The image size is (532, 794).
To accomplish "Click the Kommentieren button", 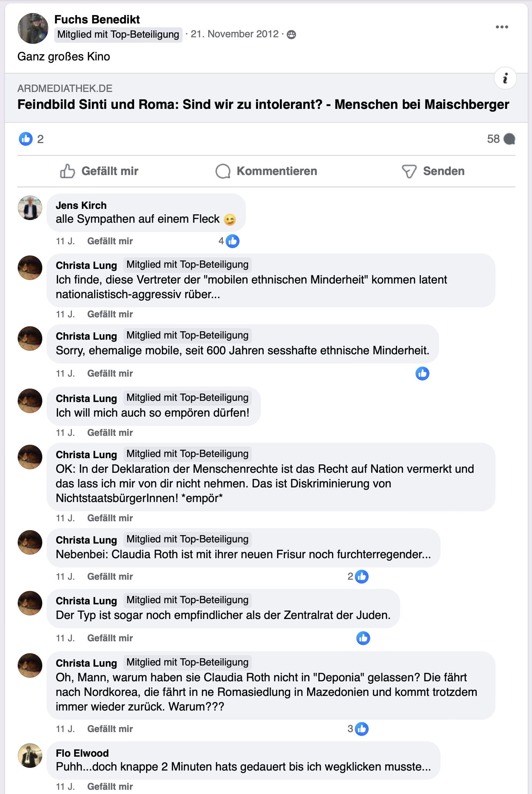I will coord(266,171).
